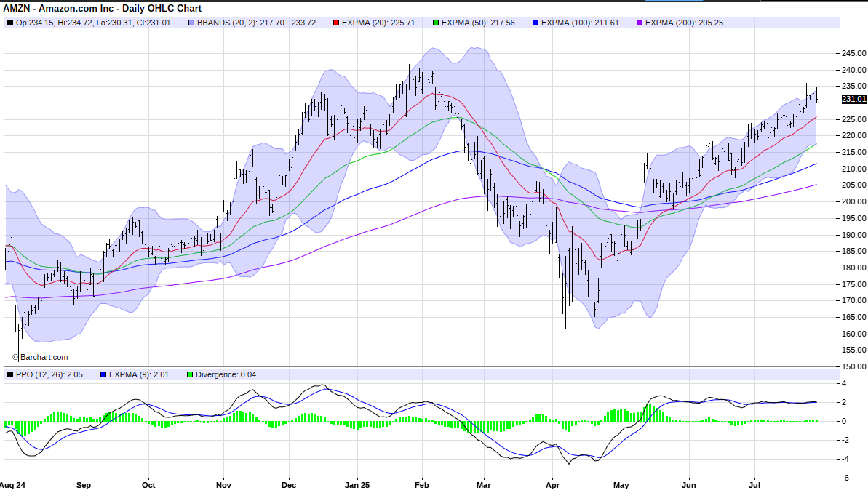Click the 205.00 price axis label
This screenshot has width=868, height=501.
(x=853, y=185)
